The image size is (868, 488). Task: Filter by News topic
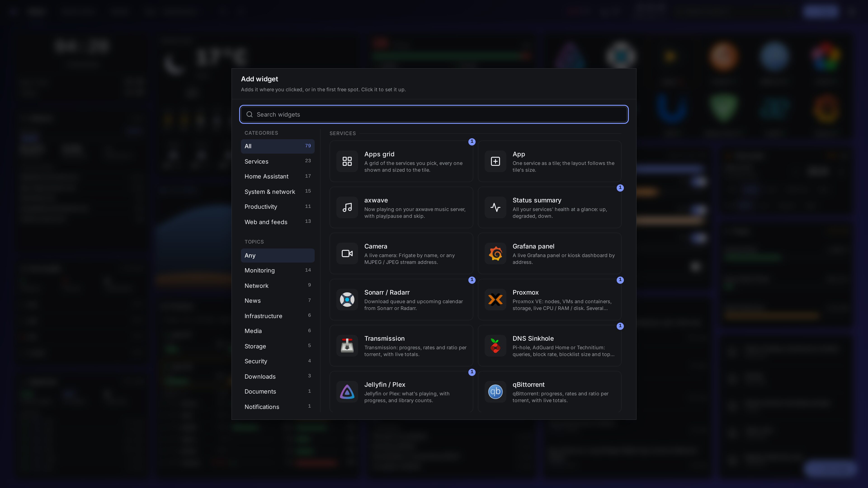tap(278, 301)
